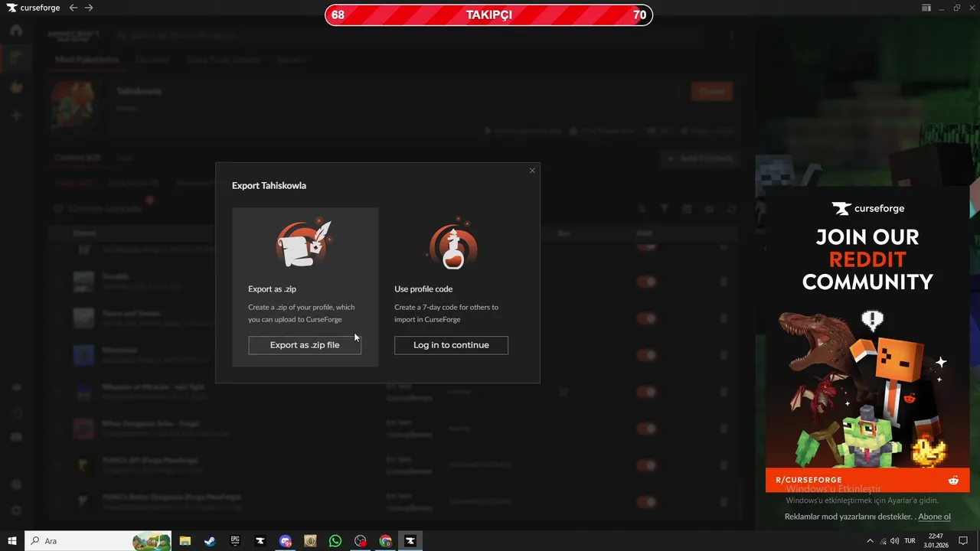Click the orange button in the background window
The image size is (980, 551).
[x=712, y=91]
